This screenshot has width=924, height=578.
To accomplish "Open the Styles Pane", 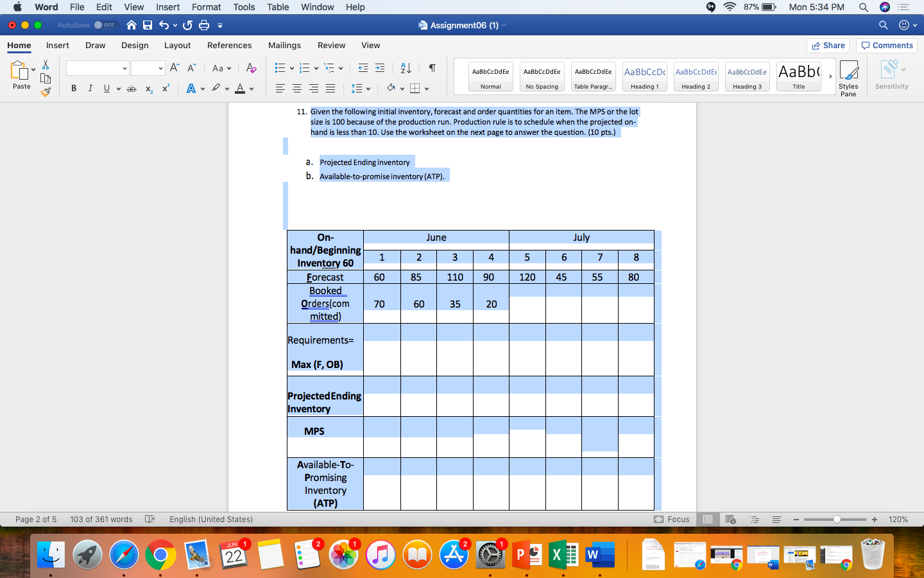I will click(x=848, y=77).
